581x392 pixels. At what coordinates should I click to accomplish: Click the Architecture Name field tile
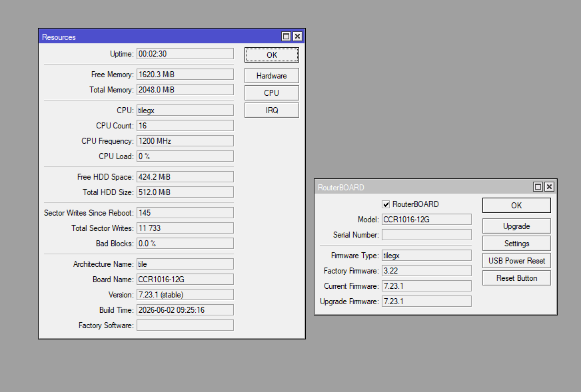point(185,264)
